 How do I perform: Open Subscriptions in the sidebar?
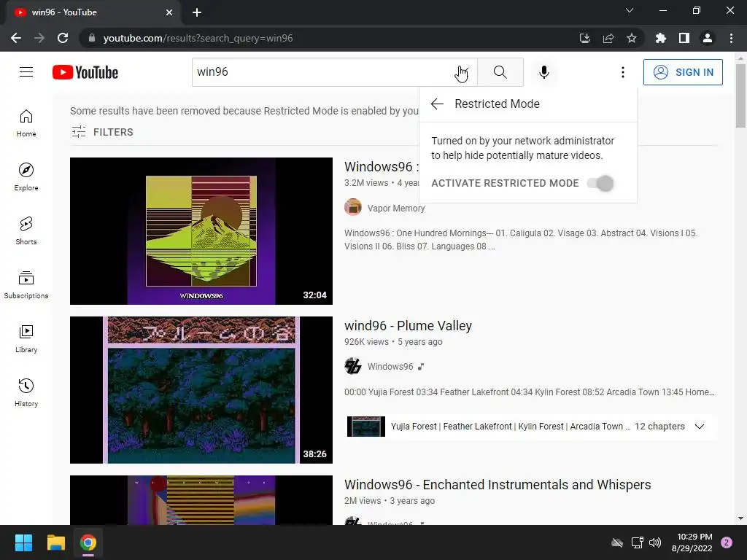coord(26,285)
